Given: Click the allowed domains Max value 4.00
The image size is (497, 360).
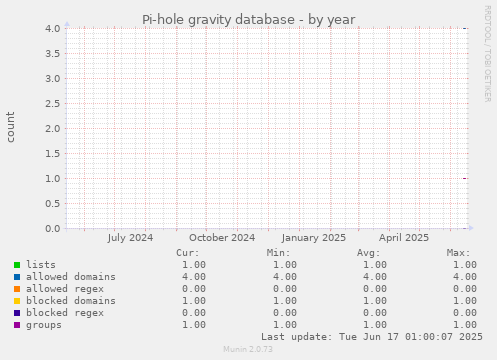Looking at the screenshot, I should pyautogui.click(x=465, y=277).
